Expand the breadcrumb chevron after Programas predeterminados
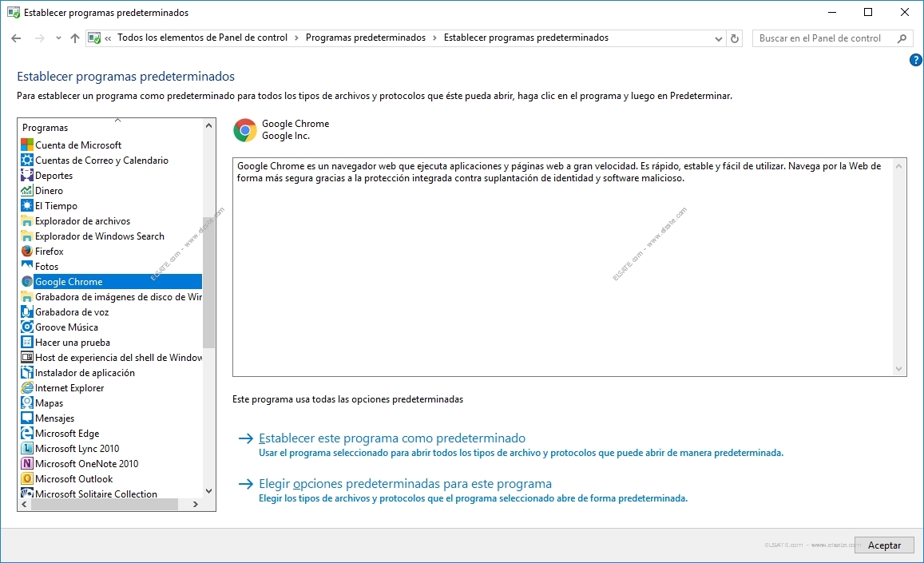924x563 pixels. pos(435,38)
